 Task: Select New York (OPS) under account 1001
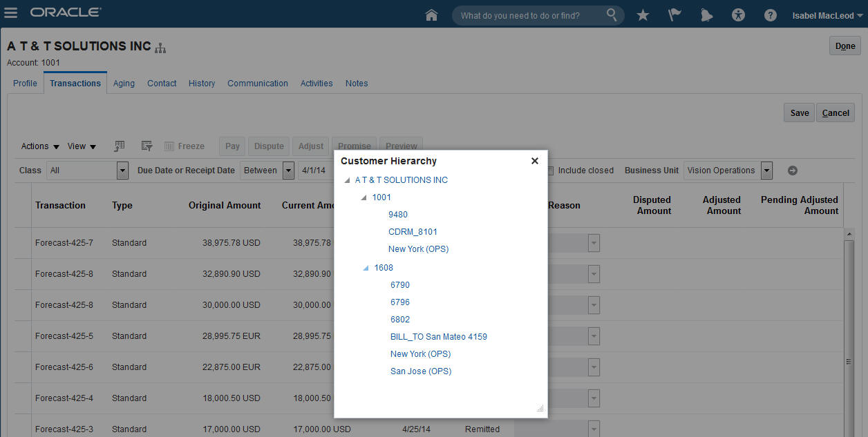(418, 249)
